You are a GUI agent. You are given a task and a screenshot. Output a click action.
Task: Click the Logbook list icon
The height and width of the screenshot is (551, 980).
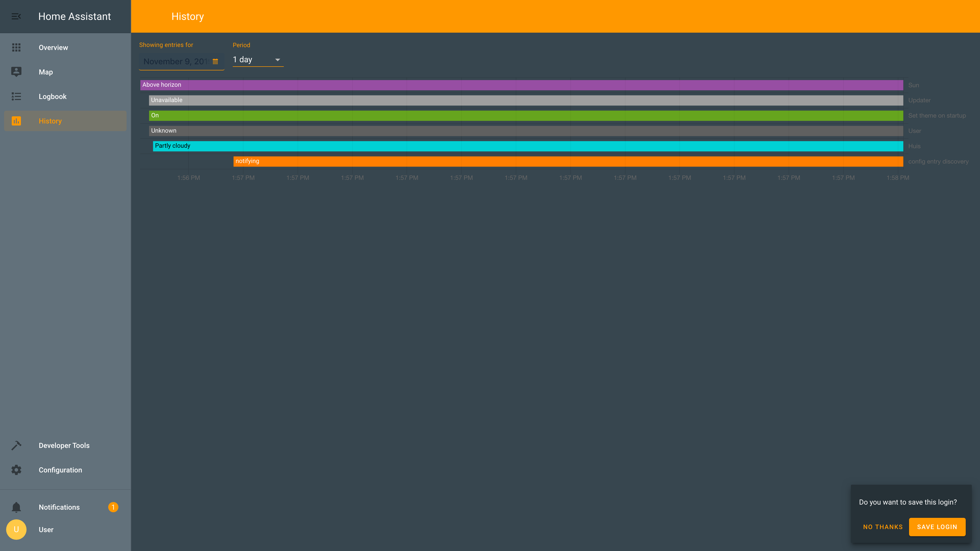pyautogui.click(x=16, y=97)
